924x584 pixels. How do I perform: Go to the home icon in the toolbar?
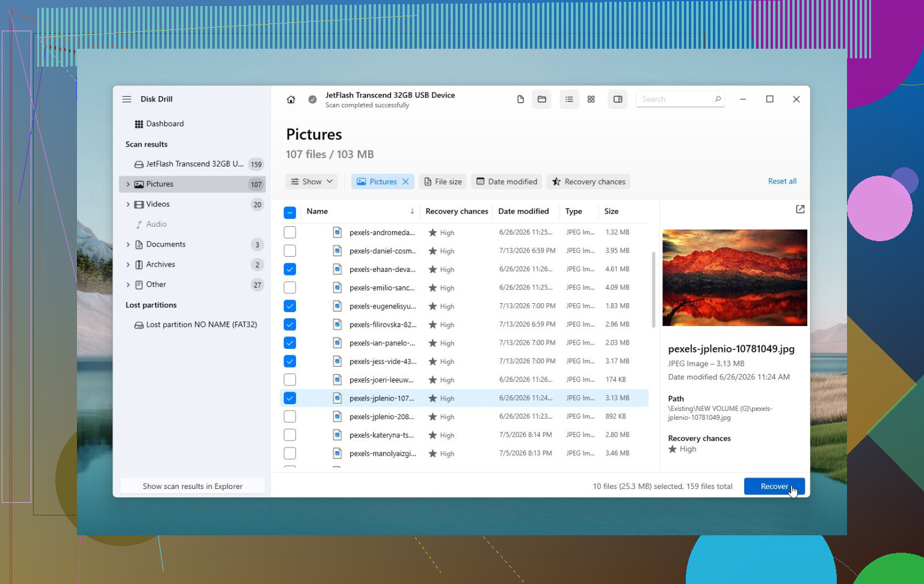click(x=291, y=99)
